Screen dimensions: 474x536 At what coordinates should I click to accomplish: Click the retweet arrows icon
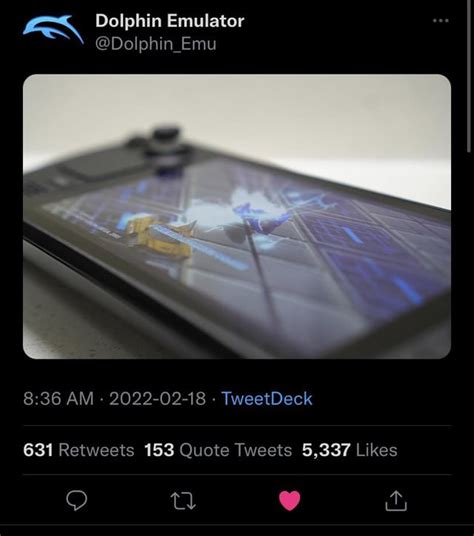[x=183, y=501]
